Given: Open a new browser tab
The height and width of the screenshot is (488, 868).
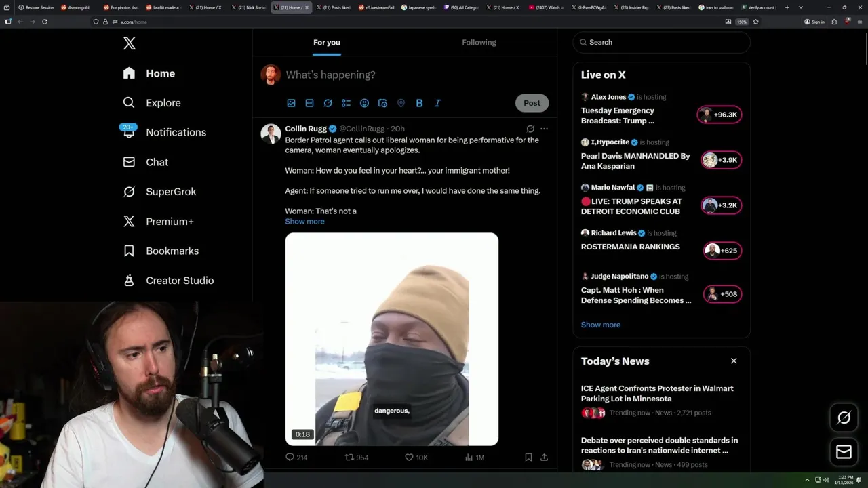Looking at the screenshot, I should tap(787, 7).
